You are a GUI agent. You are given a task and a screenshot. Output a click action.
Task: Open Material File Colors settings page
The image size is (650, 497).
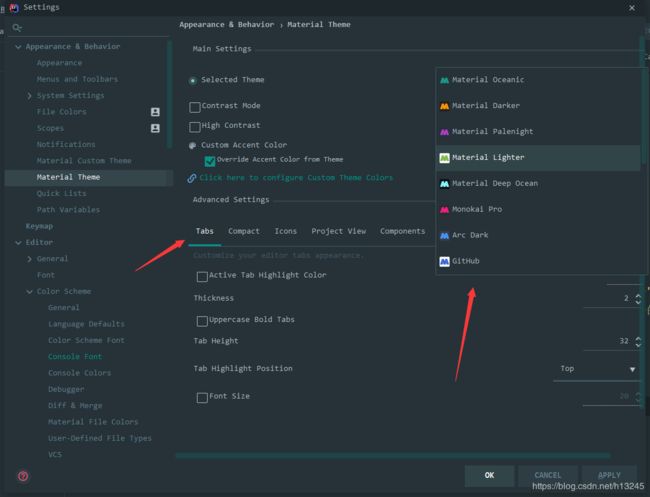click(93, 422)
